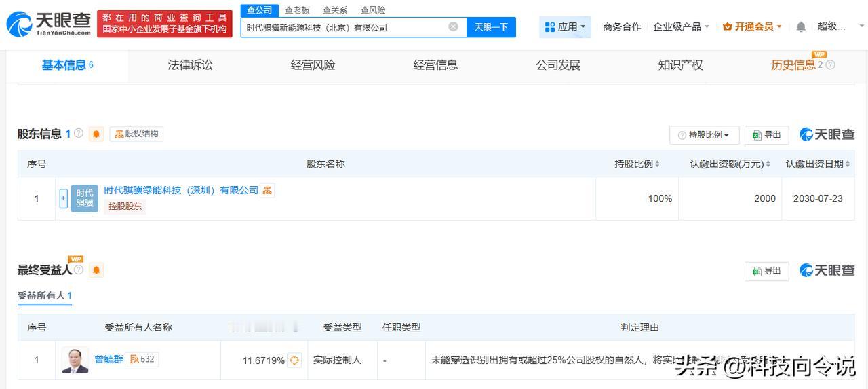Click the alert bell beside 股东信息
The width and height of the screenshot is (868, 389).
(96, 134)
